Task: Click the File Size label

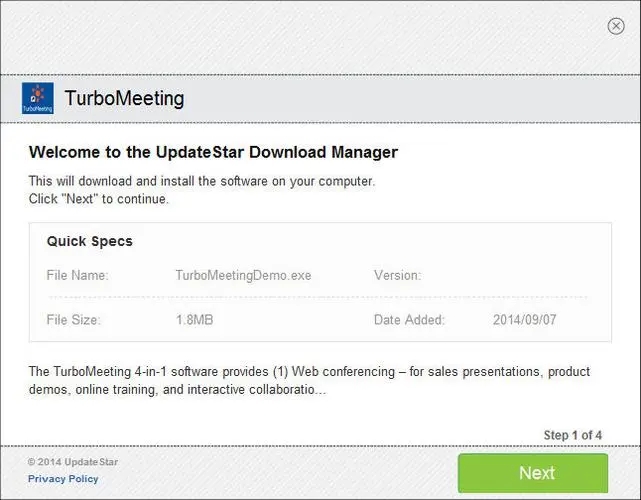Action: (x=74, y=320)
